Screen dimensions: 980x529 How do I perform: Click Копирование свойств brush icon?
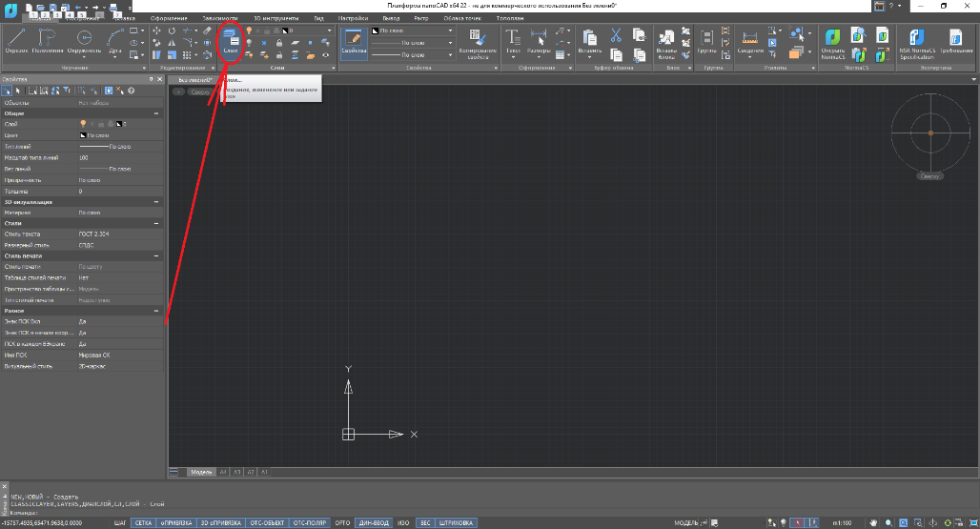pos(479,43)
